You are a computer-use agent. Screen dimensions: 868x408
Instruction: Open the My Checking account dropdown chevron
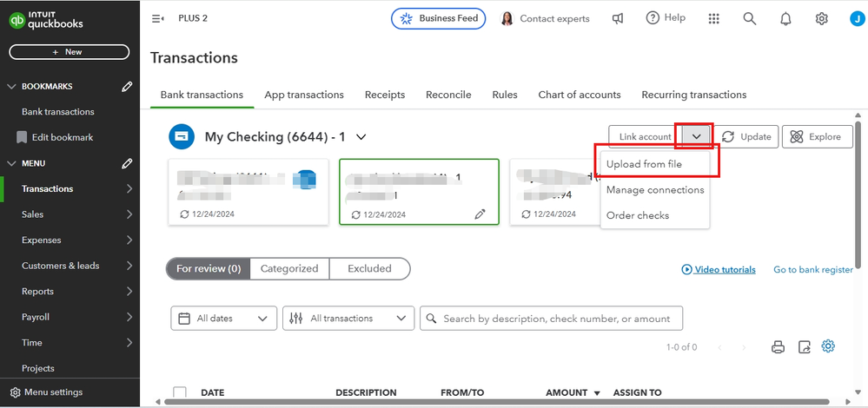tap(361, 136)
